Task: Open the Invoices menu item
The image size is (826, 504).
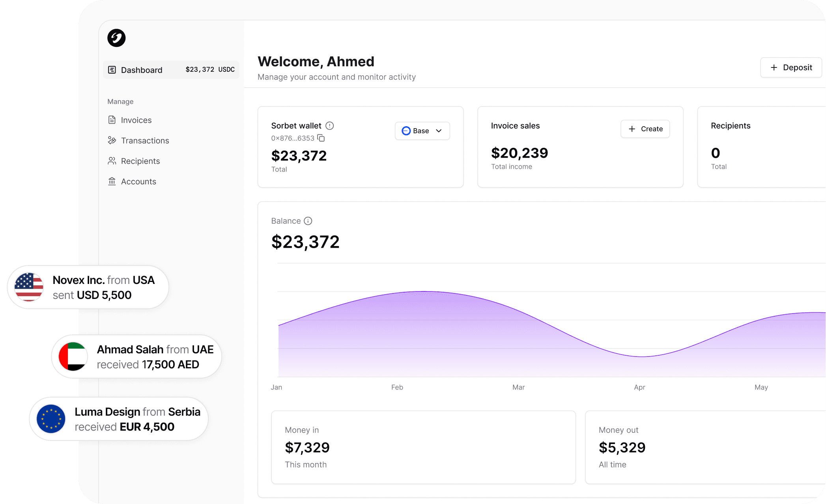Action: pos(136,120)
